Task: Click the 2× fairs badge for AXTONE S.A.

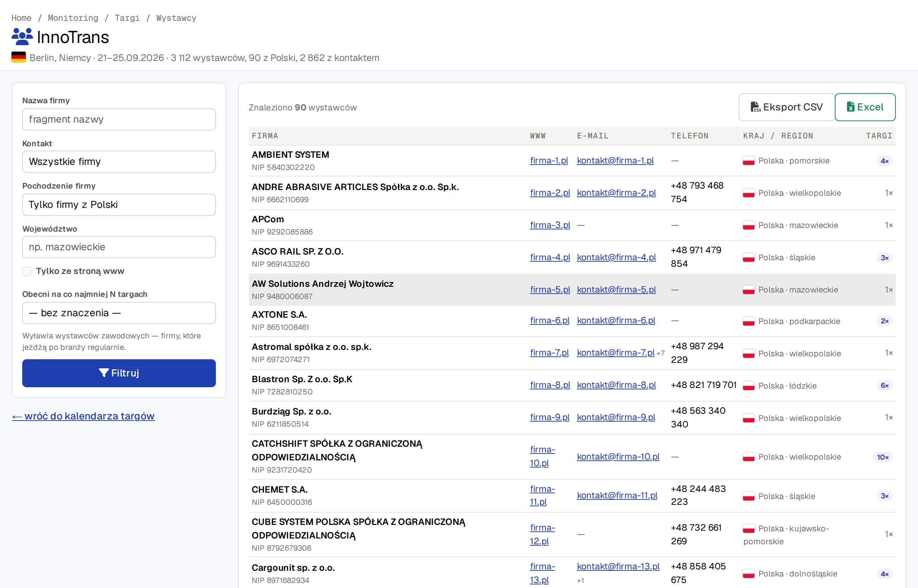Action: click(x=884, y=321)
